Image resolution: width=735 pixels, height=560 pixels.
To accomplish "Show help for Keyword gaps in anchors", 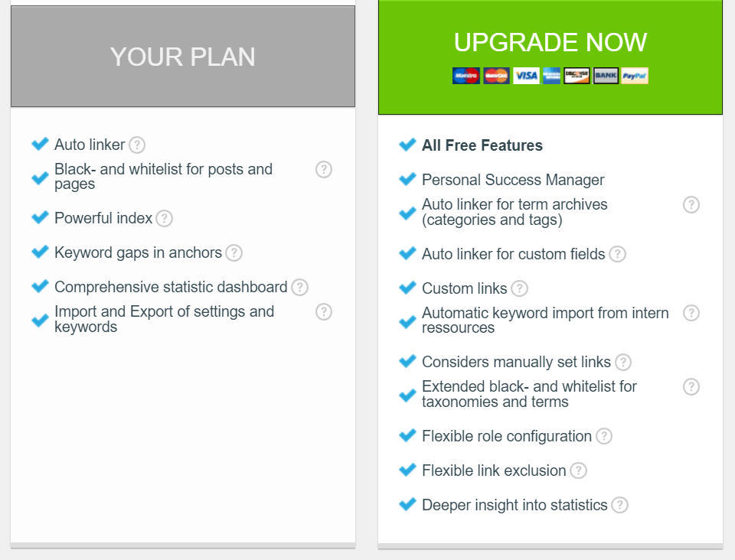I will point(234,253).
